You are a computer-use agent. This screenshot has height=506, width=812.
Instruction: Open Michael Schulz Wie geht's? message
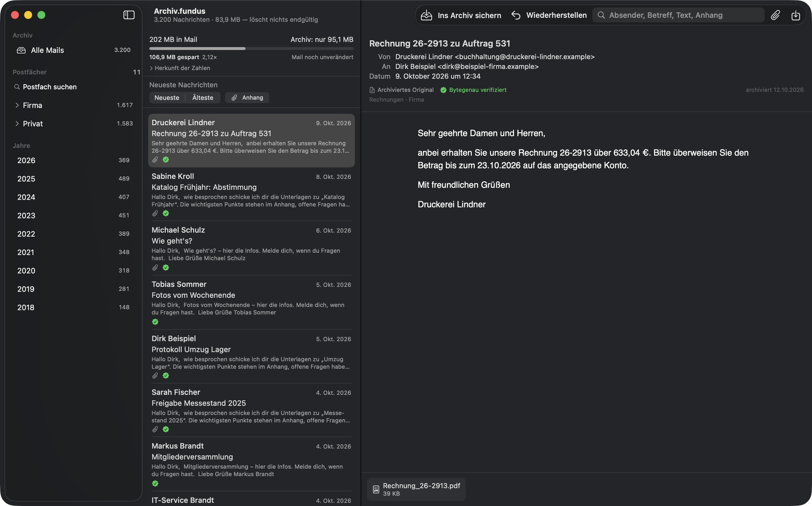coord(251,248)
